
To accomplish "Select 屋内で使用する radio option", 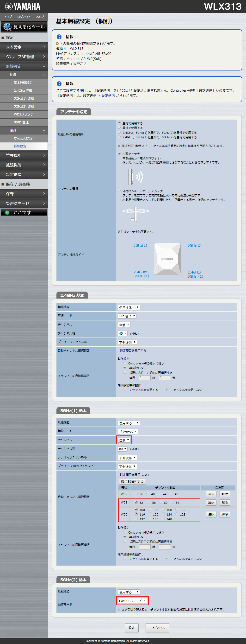I will pos(119,123).
